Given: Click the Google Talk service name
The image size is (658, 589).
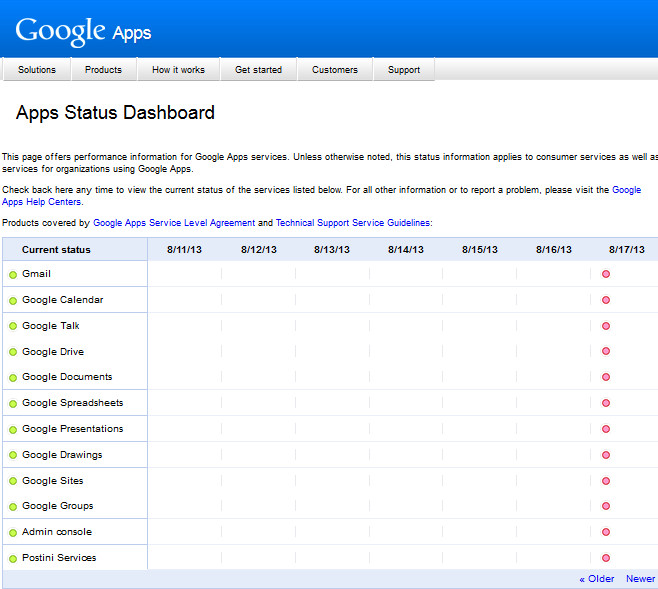Looking at the screenshot, I should (51, 326).
